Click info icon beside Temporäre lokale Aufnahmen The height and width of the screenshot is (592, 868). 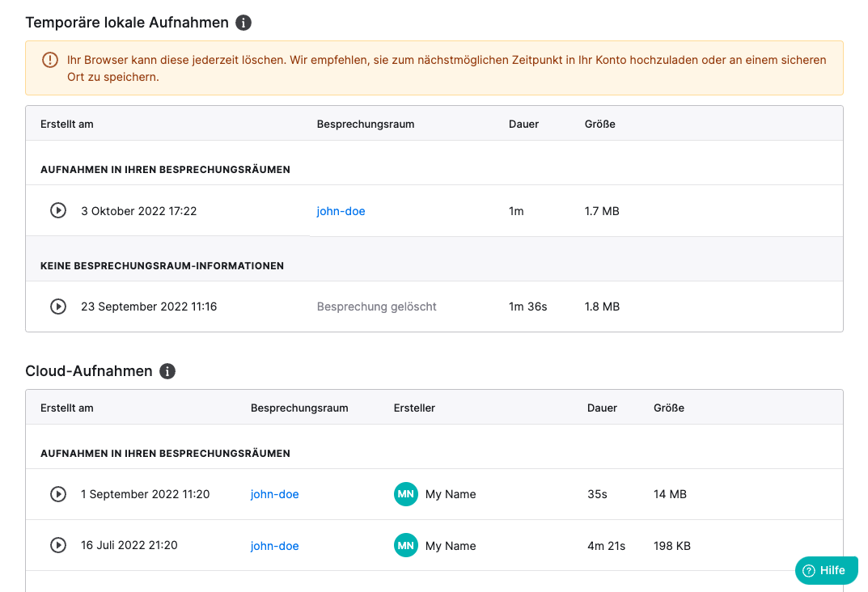point(243,23)
